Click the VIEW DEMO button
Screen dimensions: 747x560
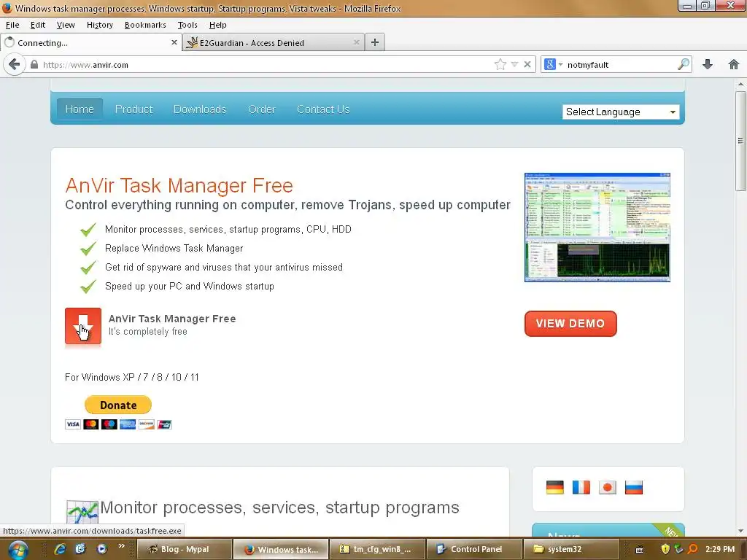click(x=570, y=324)
